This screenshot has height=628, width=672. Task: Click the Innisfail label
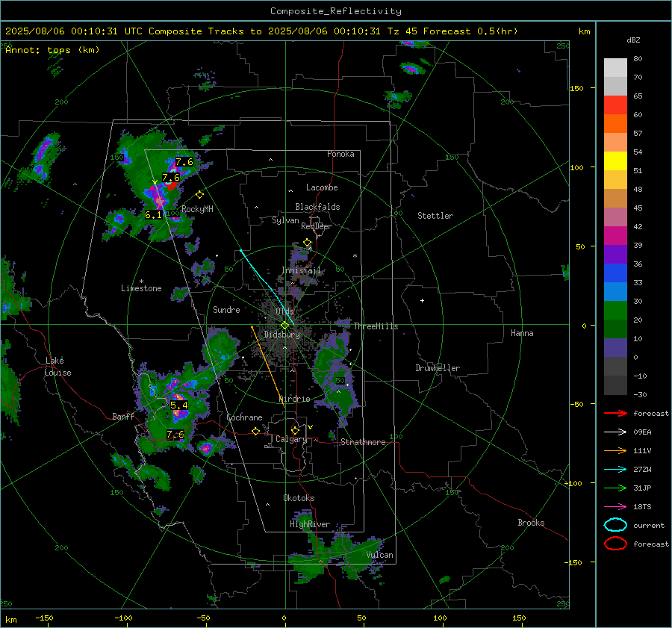(301, 270)
